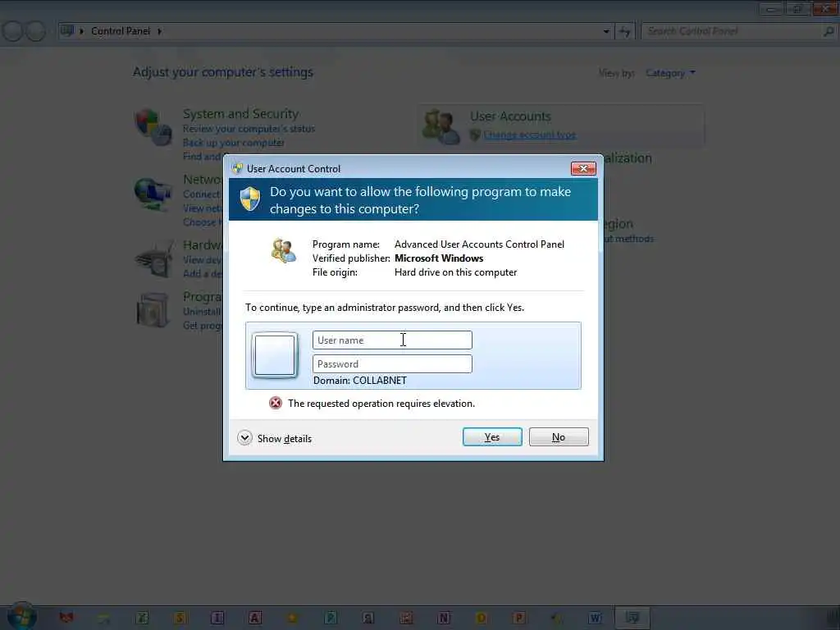Click the Yes button in User Account Control
The height and width of the screenshot is (630, 840).
coord(492,436)
